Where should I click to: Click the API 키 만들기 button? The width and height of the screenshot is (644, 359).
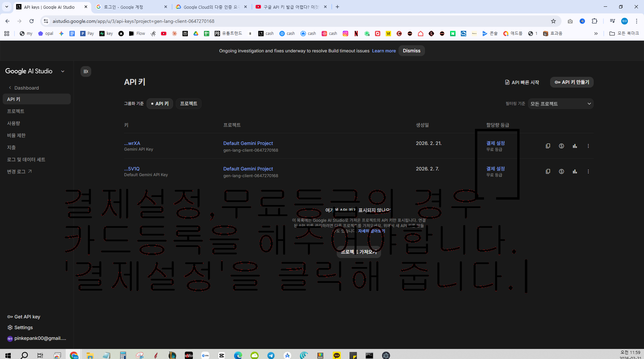[572, 82]
